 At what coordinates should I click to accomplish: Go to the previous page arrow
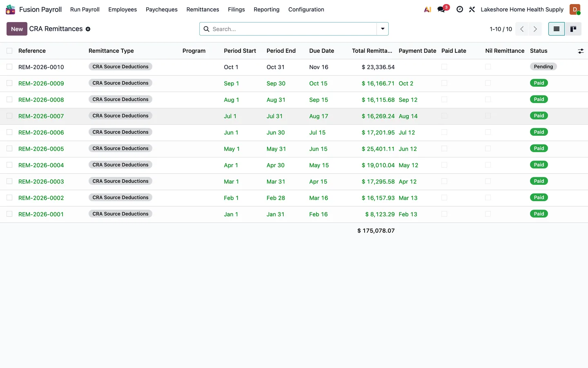[x=522, y=29]
